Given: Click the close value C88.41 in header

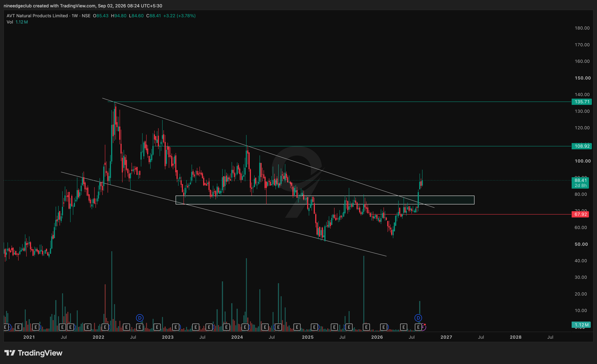Looking at the screenshot, I should click(154, 16).
